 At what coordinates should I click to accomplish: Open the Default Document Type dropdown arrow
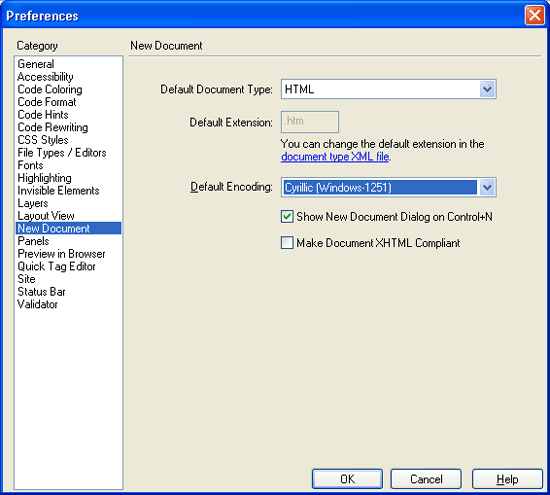[487, 89]
